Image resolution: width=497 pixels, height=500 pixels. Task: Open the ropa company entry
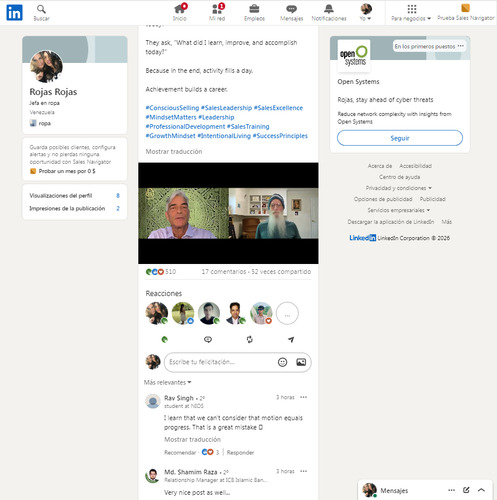click(x=40, y=123)
